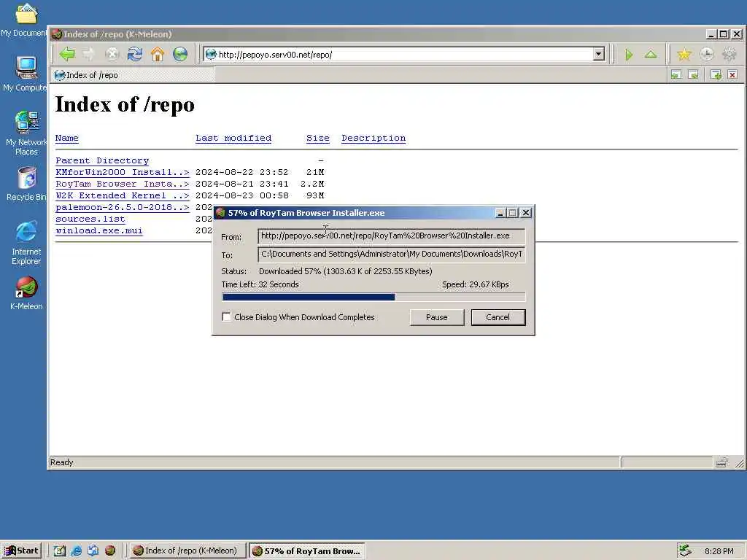Select the Internet Explorer desktop icon
Image resolution: width=747 pixels, height=560 pixels.
click(x=26, y=242)
